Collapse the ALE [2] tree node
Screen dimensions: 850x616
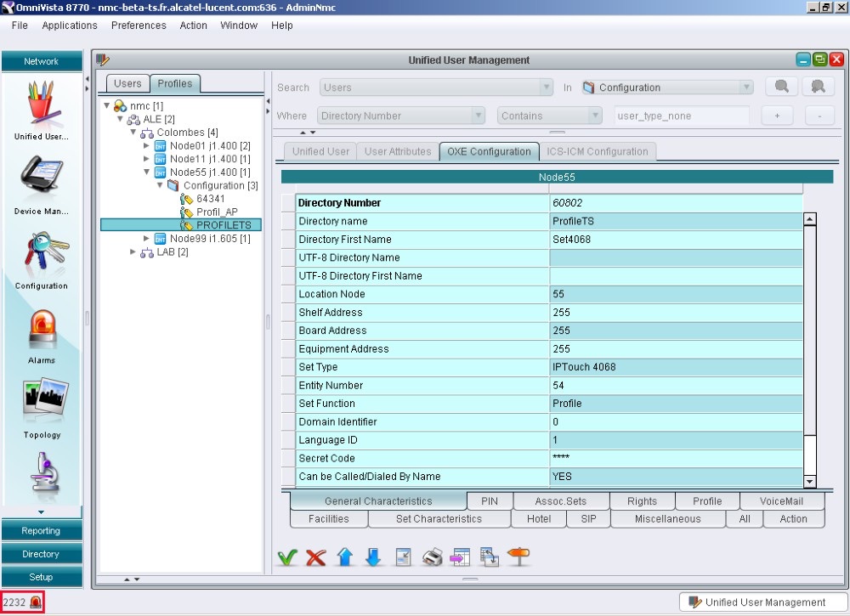[x=120, y=119]
